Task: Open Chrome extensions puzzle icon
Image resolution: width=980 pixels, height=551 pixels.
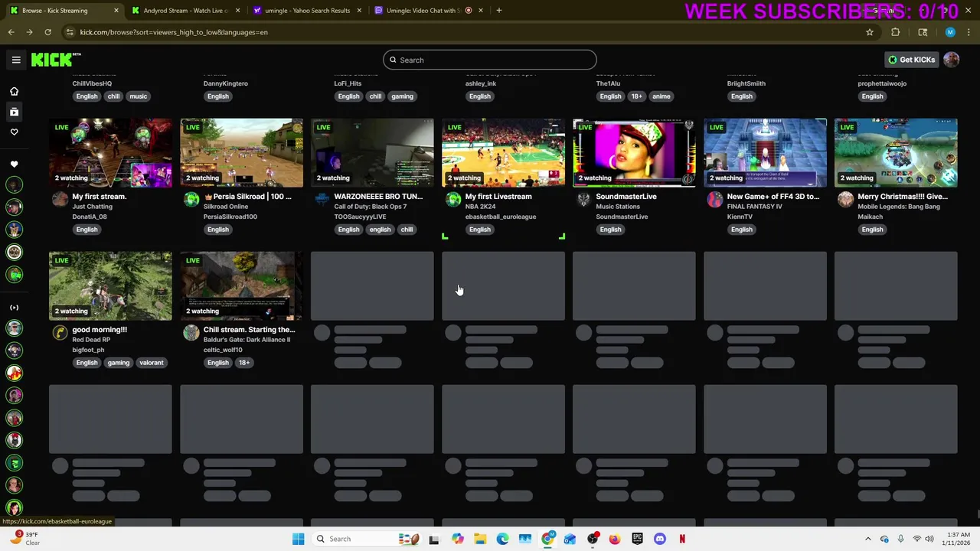Action: 896,32
